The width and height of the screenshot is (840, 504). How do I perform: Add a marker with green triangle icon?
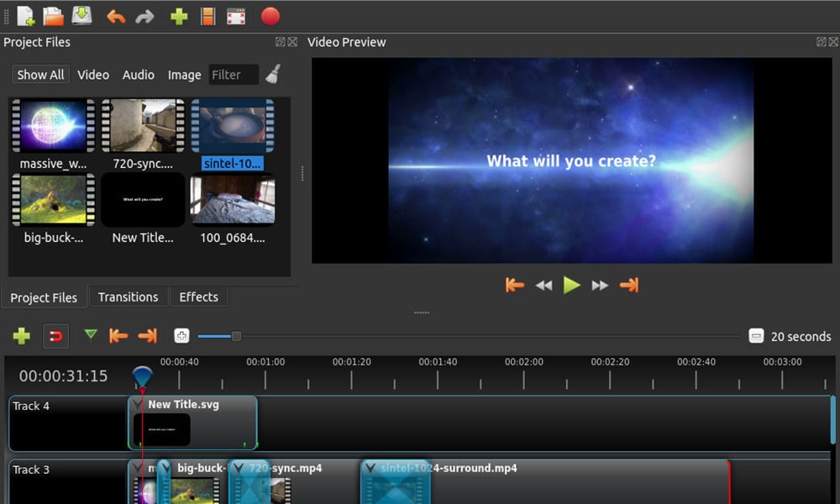tap(91, 335)
